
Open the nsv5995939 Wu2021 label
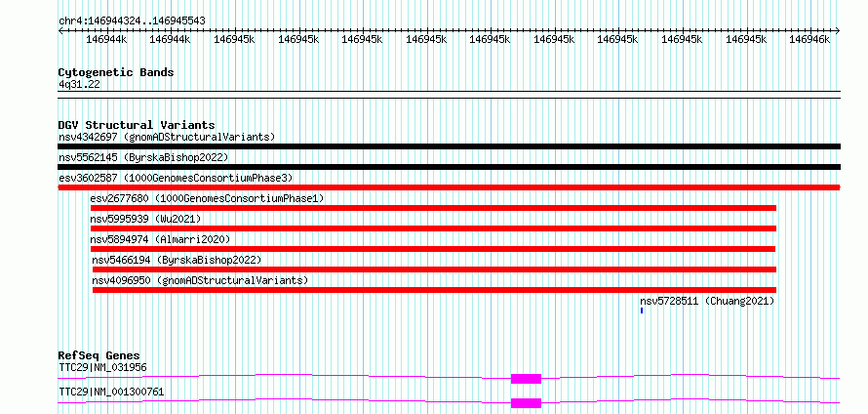coord(145,219)
